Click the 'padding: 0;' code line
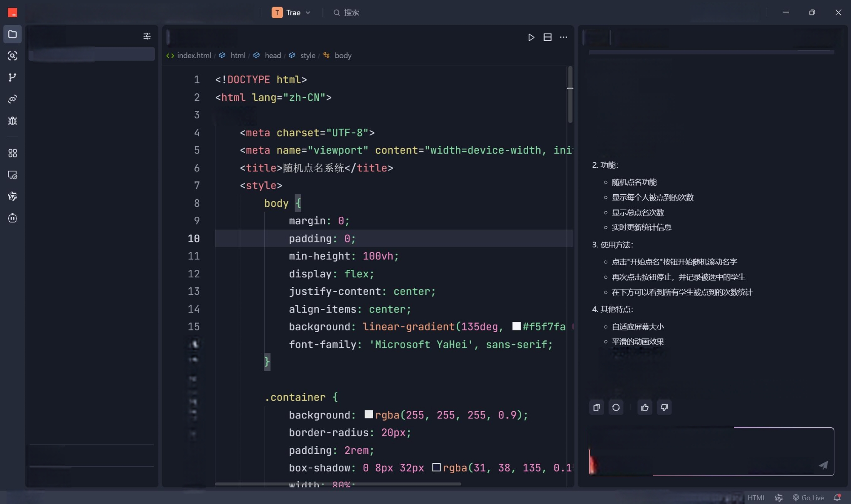Image resolution: width=851 pixels, height=504 pixels. coord(322,238)
